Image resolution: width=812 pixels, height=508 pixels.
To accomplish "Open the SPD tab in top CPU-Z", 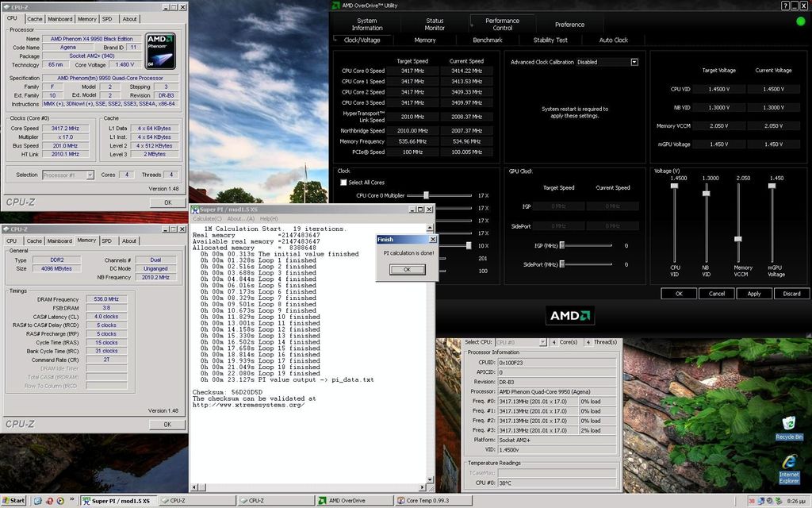I will (x=107, y=19).
